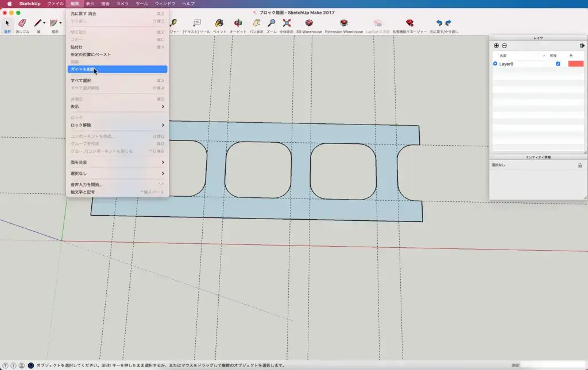Select the tape measure tool
The image size is (588, 370).
pos(173,23)
